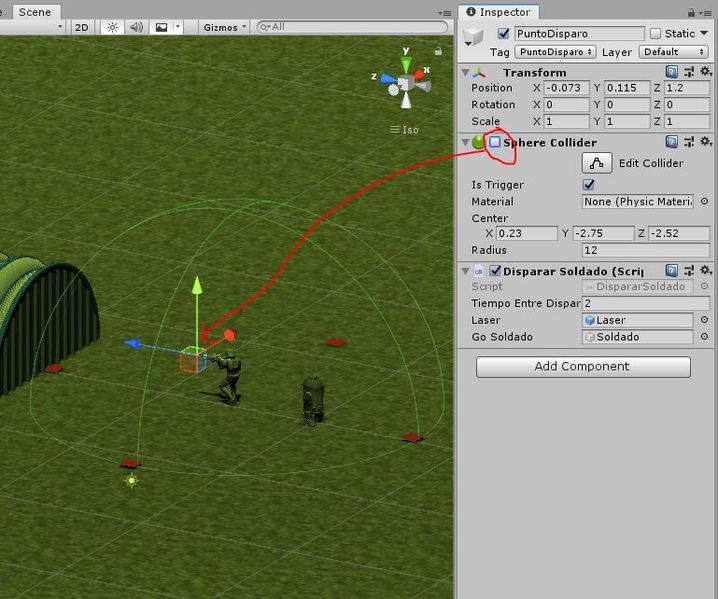This screenshot has width=718, height=599.
Task: Click the PuntoDisparo name field
Action: click(579, 33)
